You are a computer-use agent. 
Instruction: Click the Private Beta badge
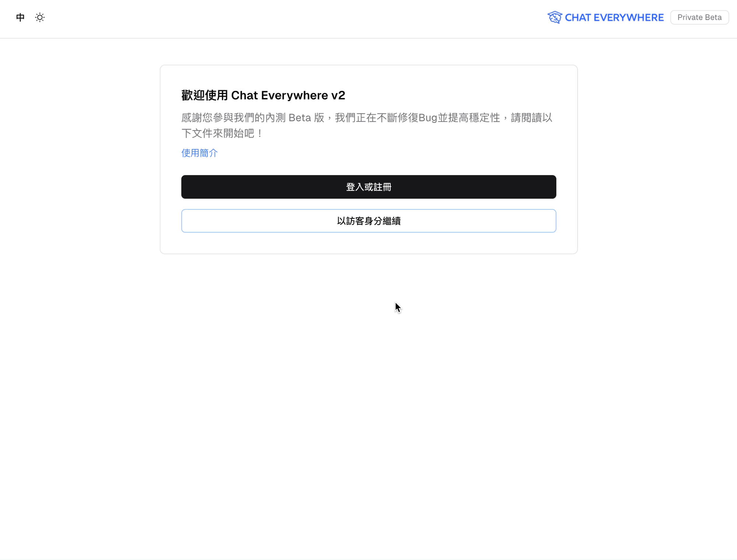point(699,17)
